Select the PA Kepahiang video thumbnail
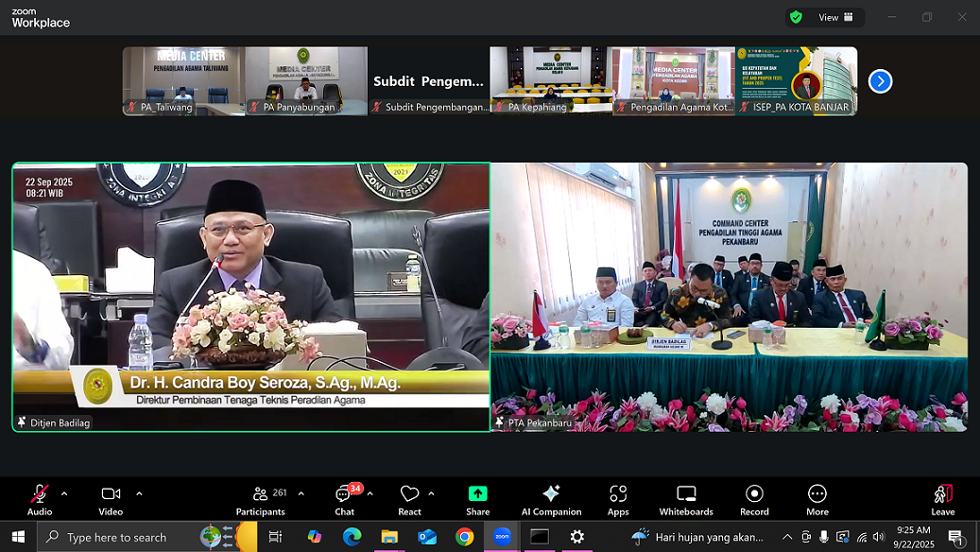The height and width of the screenshot is (552, 980). [550, 81]
